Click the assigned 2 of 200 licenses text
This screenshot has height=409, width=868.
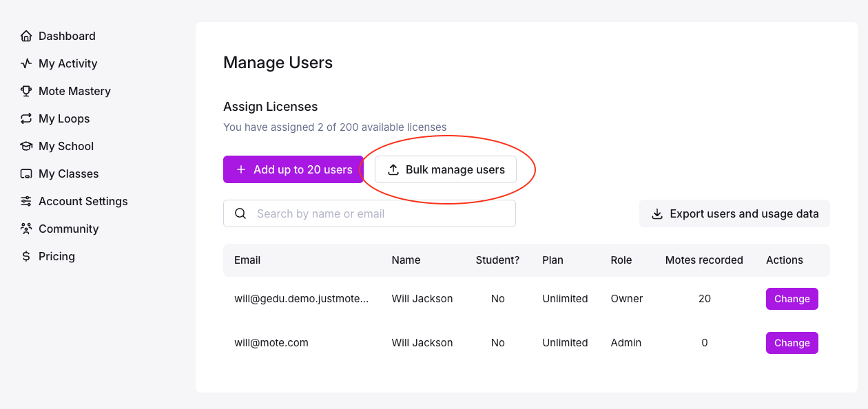point(335,127)
